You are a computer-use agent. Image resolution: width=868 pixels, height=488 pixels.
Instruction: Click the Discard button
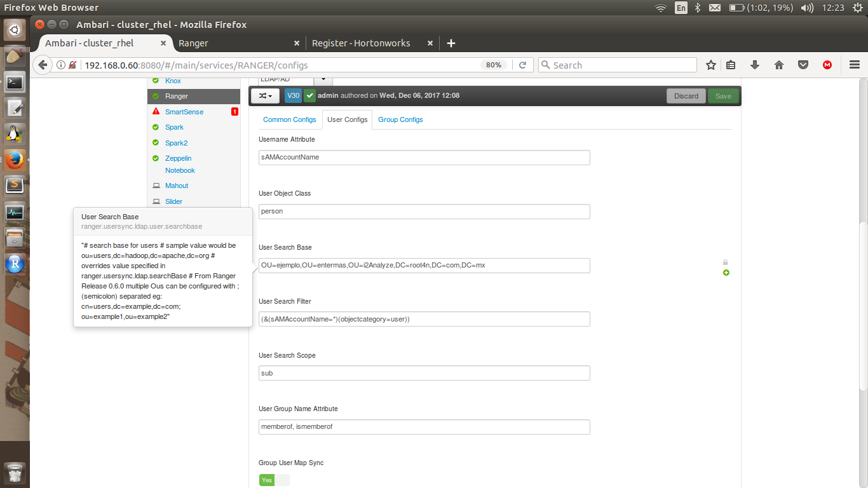click(686, 95)
